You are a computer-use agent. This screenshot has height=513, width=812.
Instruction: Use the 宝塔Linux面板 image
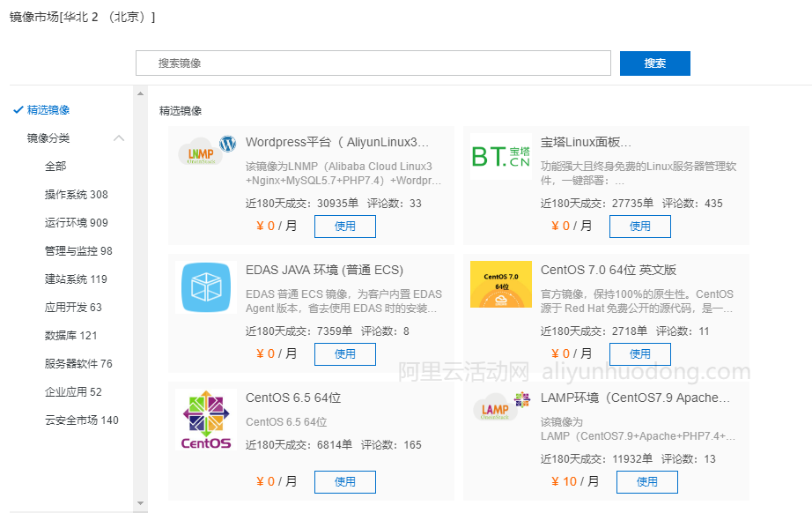click(639, 227)
